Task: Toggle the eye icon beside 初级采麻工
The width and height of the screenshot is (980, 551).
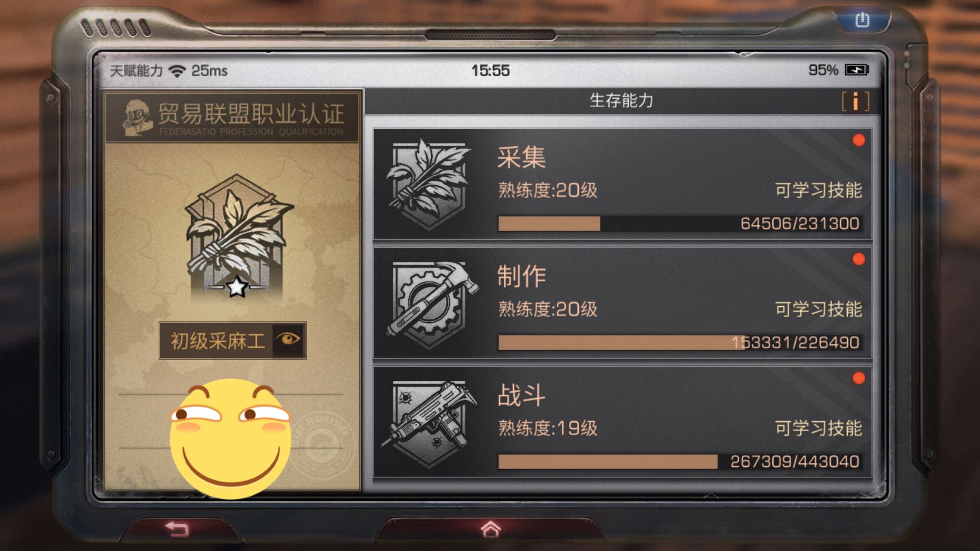Action: click(x=288, y=340)
